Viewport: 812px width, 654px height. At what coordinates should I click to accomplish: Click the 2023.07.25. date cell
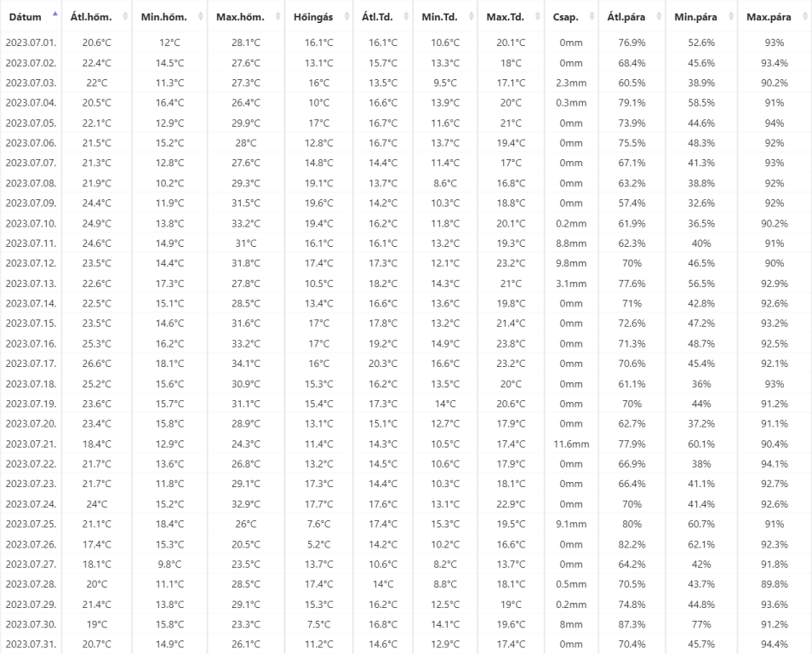point(31,524)
